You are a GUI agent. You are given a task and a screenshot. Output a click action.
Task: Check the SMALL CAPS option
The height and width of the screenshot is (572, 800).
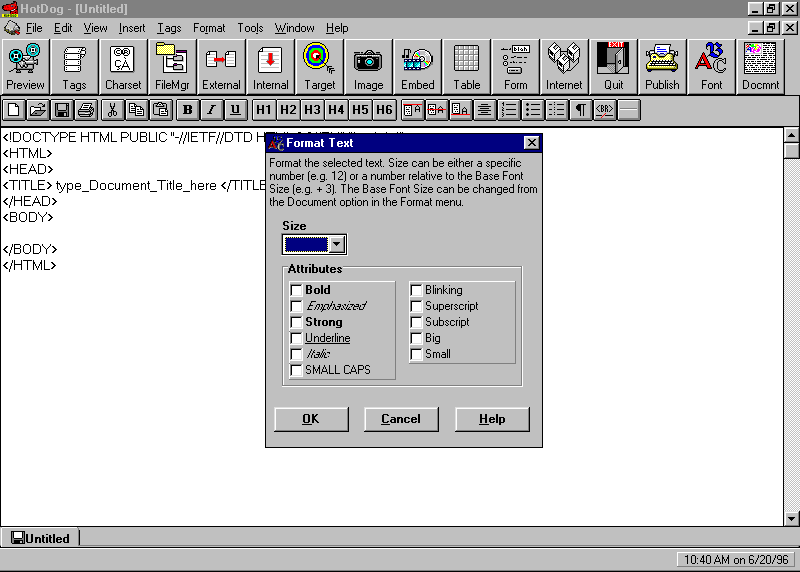pyautogui.click(x=296, y=370)
